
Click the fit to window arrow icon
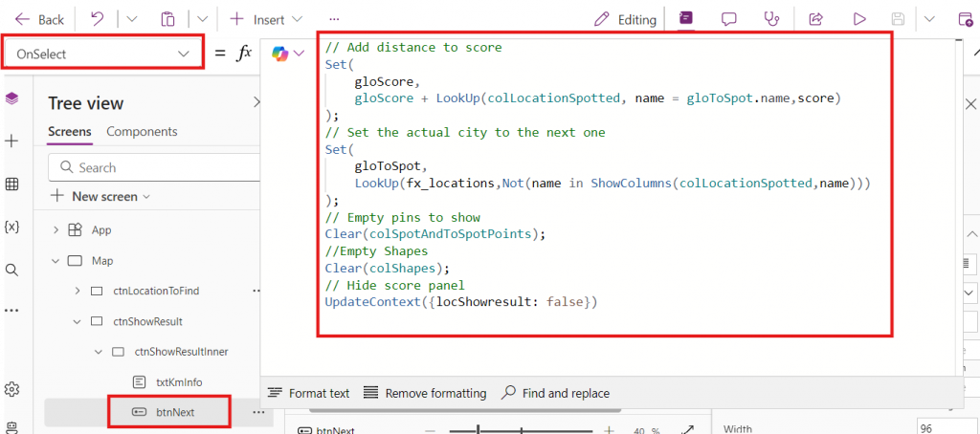coord(688,430)
